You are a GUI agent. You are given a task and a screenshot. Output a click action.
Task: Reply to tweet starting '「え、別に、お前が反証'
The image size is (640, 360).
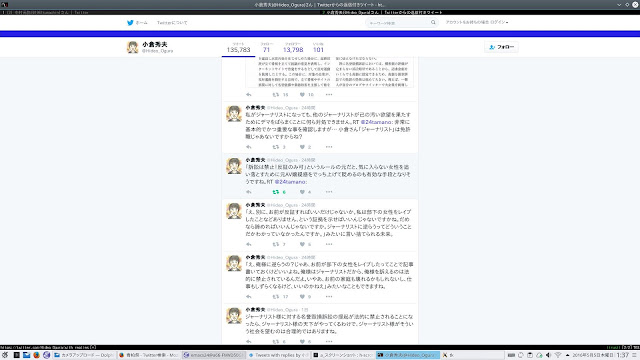coord(249,244)
